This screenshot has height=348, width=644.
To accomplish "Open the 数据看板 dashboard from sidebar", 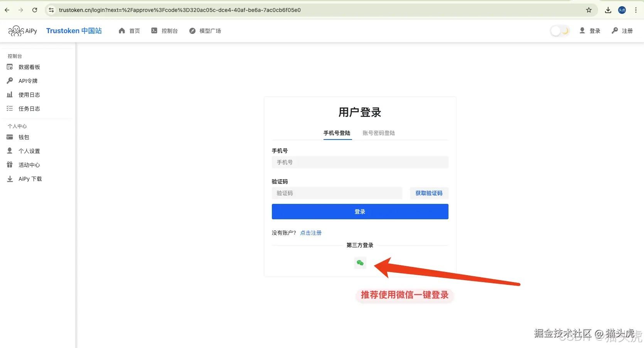I will 29,67.
